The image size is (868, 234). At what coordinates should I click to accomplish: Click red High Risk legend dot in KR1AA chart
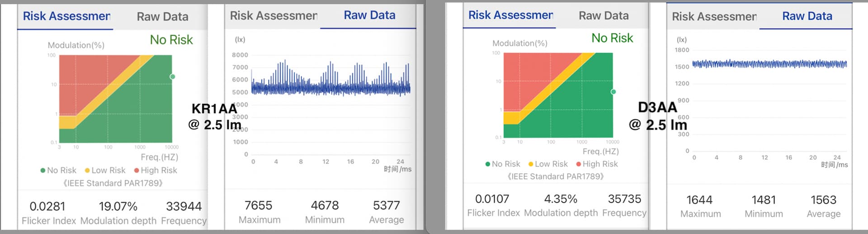coord(137,171)
